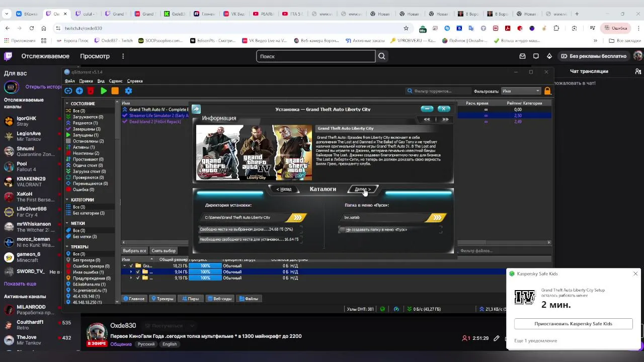The width and height of the screenshot is (644, 362).
Task: Toggle checkbox for the 9,19 ГБ file row
Action: tap(138, 278)
